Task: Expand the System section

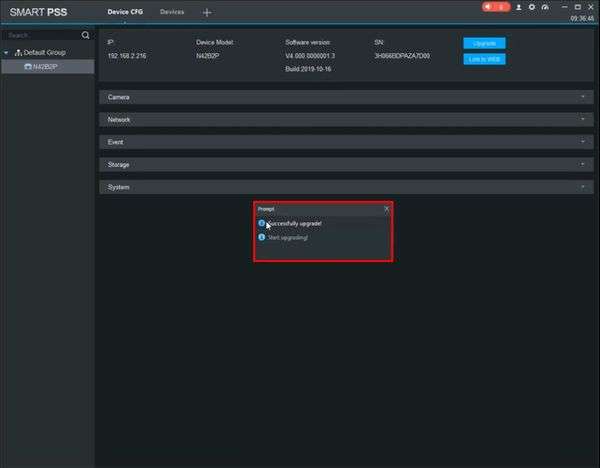Action: (346, 187)
